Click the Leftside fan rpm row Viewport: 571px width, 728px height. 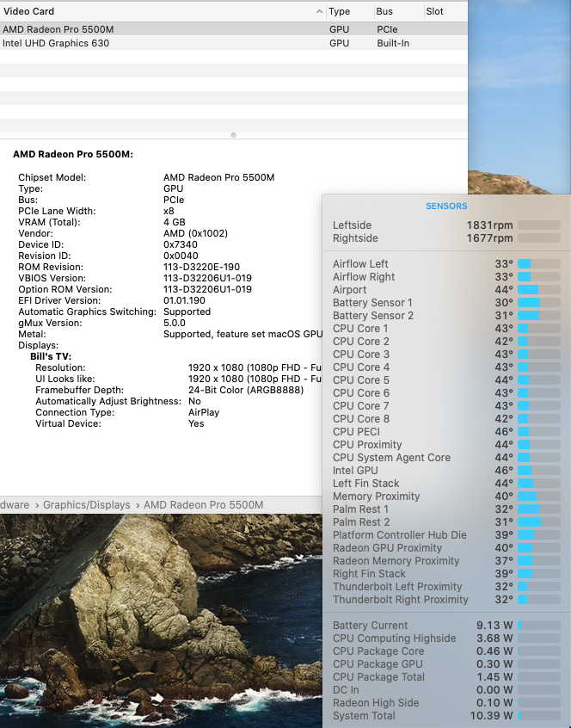(446, 225)
